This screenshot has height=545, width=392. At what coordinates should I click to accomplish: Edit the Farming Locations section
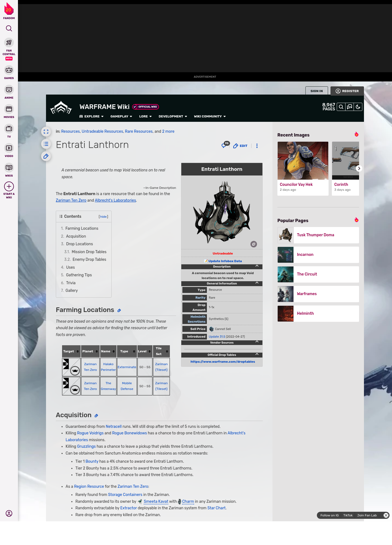point(119,310)
